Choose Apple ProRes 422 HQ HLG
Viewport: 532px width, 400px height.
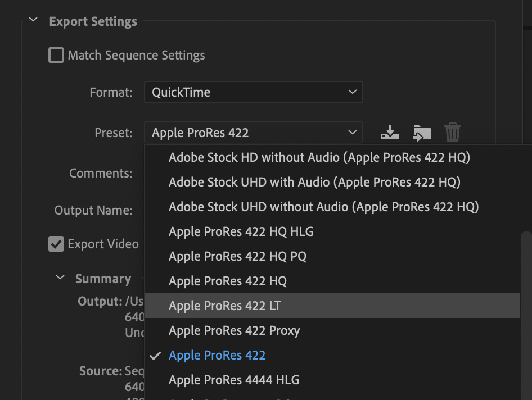point(241,231)
